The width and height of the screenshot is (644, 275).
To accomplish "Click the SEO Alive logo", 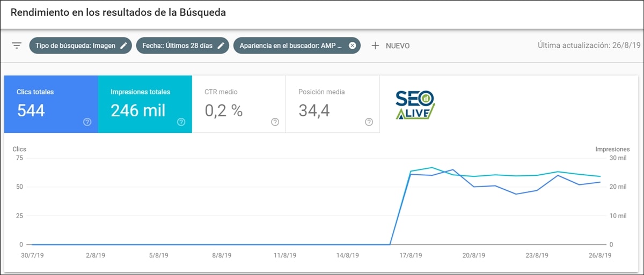I will (x=415, y=105).
